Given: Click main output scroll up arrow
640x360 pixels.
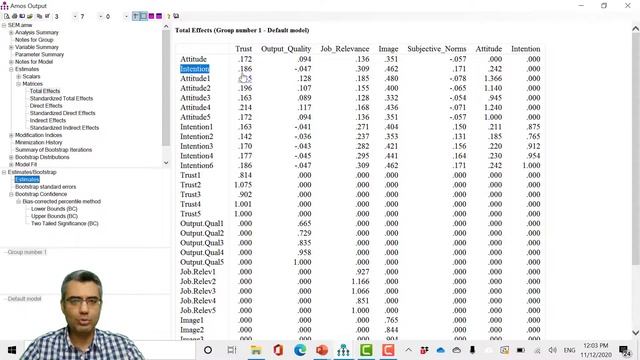Looking at the screenshot, I should tap(636, 29).
